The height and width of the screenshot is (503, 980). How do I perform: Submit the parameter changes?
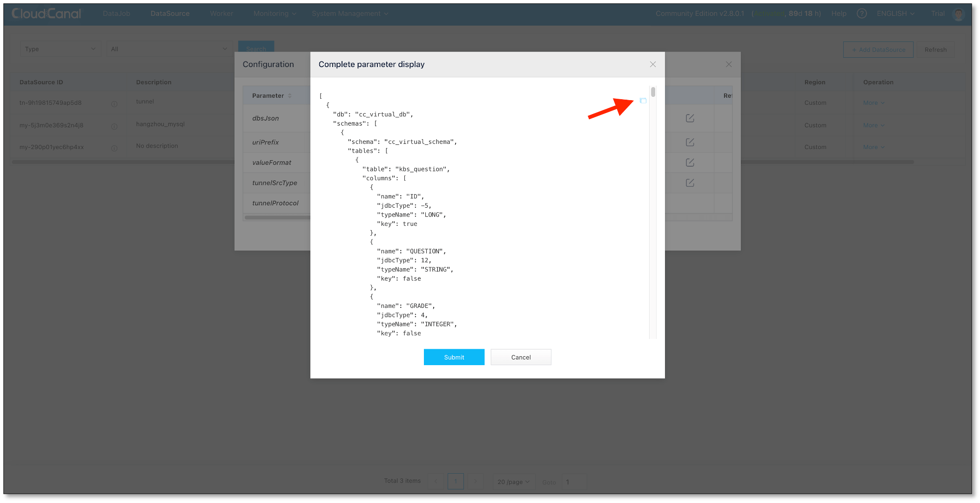(454, 357)
